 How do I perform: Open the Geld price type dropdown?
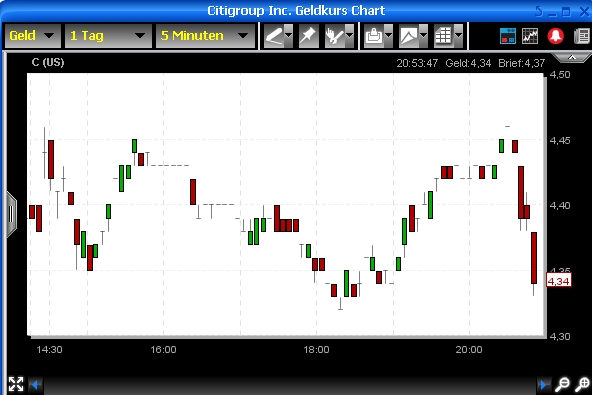pyautogui.click(x=32, y=36)
